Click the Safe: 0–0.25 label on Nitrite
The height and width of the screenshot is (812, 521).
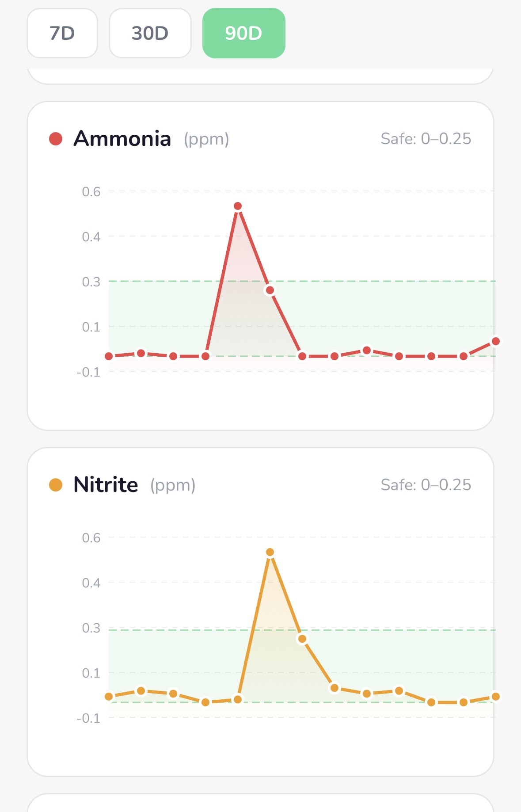point(427,485)
